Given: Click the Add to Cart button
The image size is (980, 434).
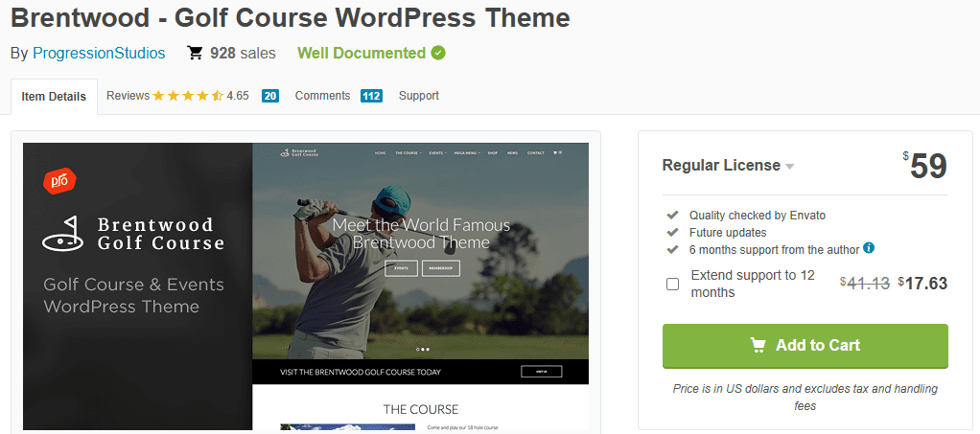Looking at the screenshot, I should point(805,346).
